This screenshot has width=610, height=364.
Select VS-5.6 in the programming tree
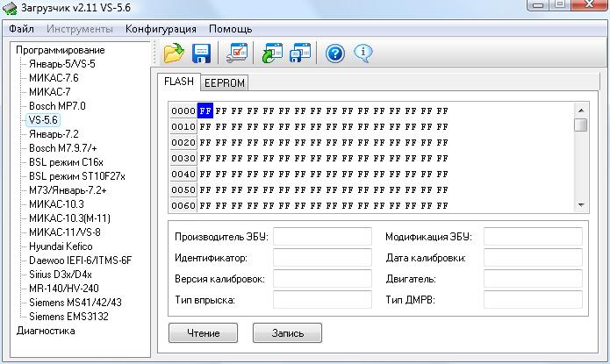point(43,119)
